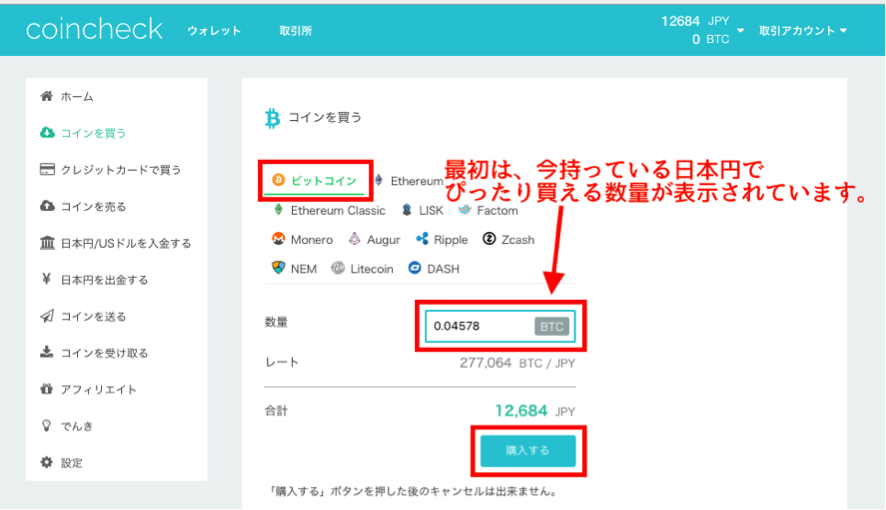This screenshot has width=886, height=510.
Task: Click the paper plane send icon
Action: point(47,316)
